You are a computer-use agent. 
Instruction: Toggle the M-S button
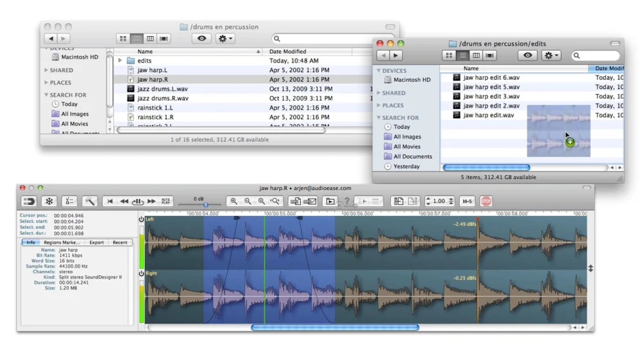(x=467, y=201)
